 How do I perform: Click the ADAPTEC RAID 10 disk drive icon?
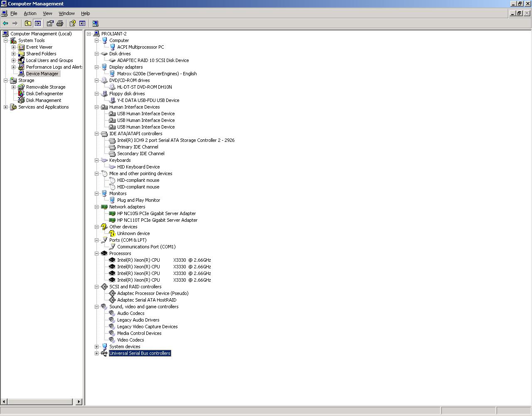pyautogui.click(x=112, y=60)
